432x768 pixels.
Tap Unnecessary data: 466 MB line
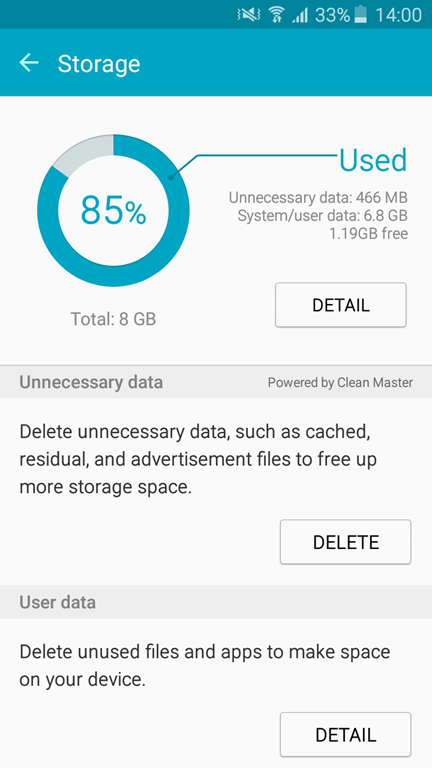coord(318,198)
